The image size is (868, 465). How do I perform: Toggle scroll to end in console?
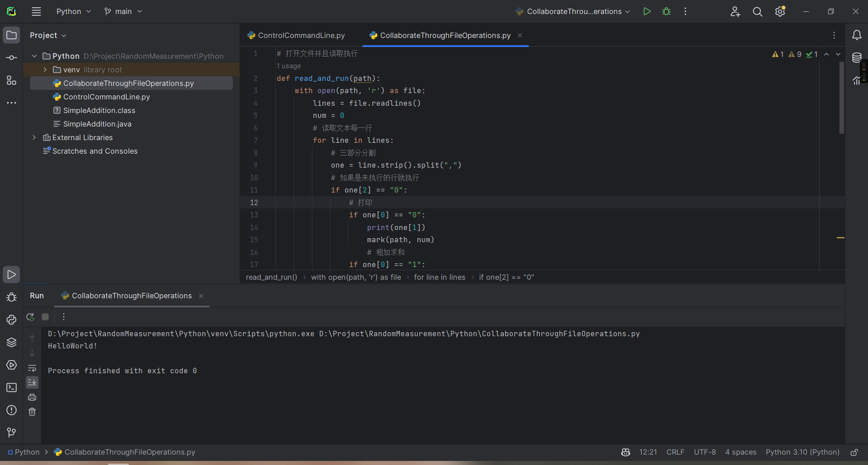tap(32, 382)
